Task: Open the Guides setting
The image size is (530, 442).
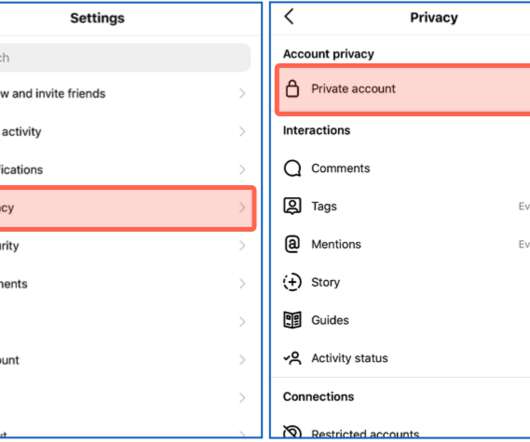Action: pos(401,320)
